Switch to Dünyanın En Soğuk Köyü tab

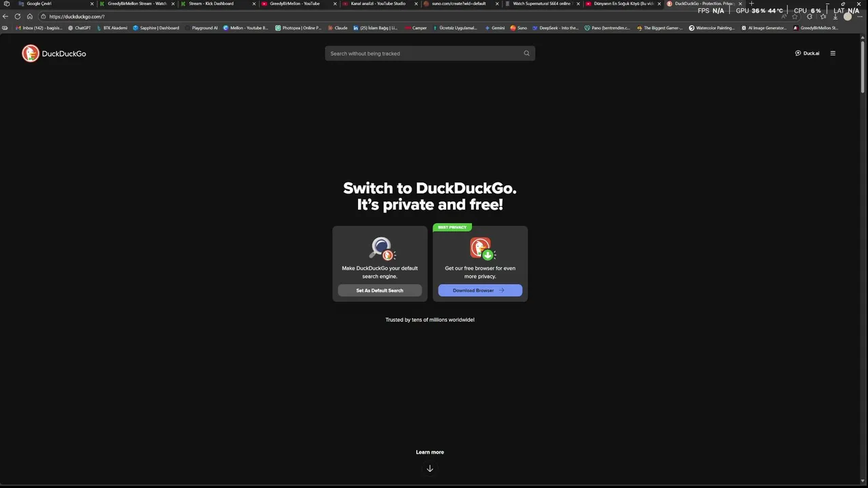623,4
